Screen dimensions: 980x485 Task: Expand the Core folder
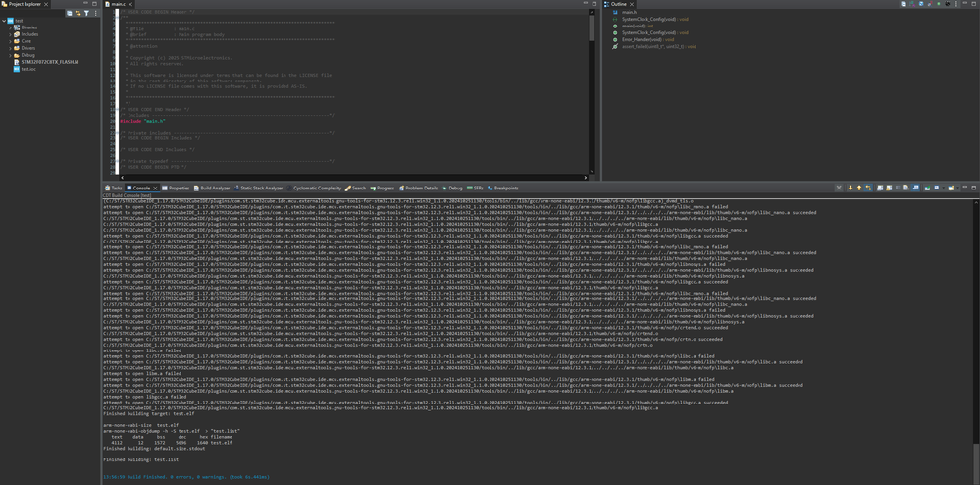(x=10, y=41)
